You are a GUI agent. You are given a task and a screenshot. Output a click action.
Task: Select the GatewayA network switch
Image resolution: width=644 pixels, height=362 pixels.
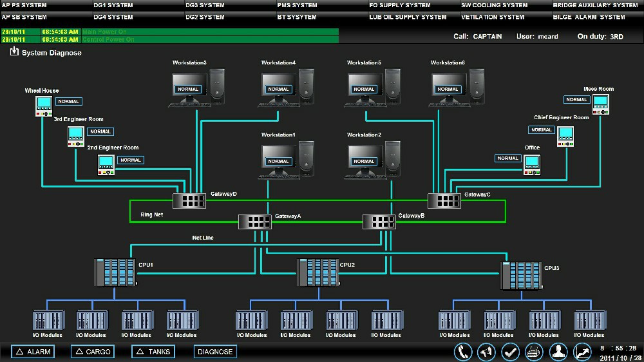click(255, 221)
